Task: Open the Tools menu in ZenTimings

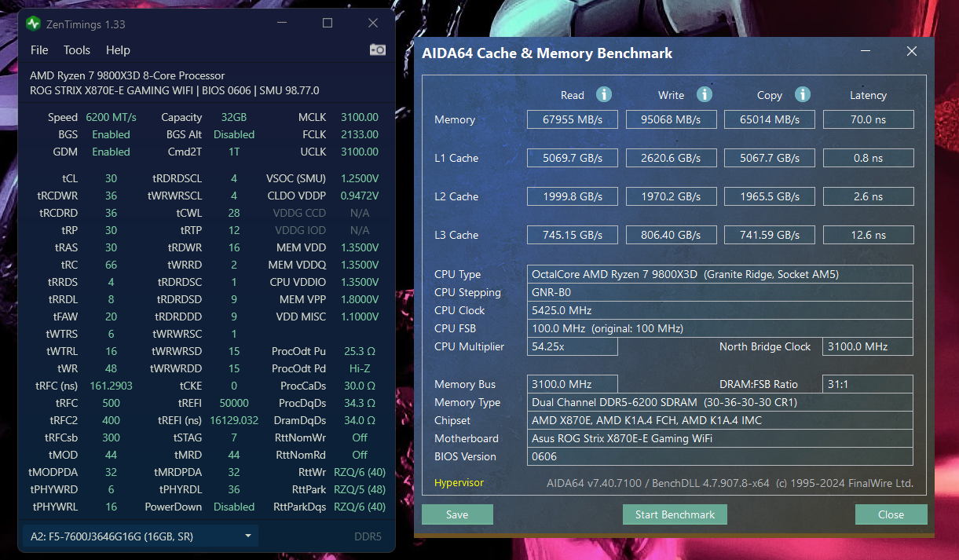Action: point(77,49)
